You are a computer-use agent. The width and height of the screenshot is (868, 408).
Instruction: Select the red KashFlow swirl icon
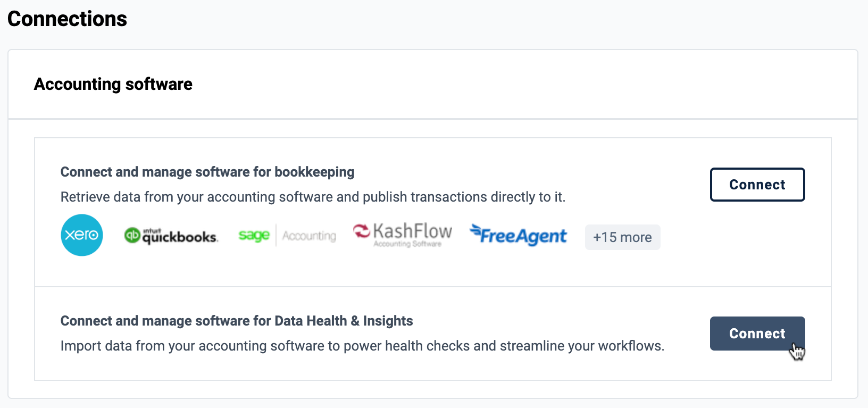pyautogui.click(x=362, y=231)
